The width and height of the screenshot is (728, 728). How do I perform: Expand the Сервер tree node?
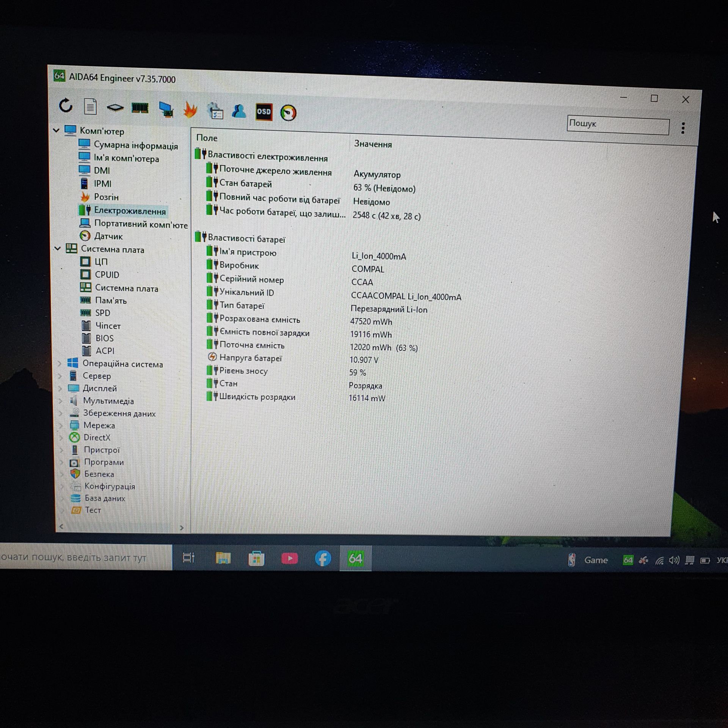pyautogui.click(x=60, y=376)
